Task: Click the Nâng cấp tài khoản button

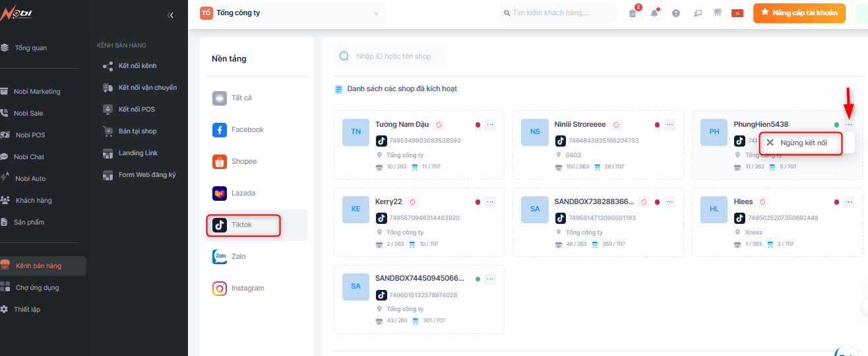Action: point(799,13)
